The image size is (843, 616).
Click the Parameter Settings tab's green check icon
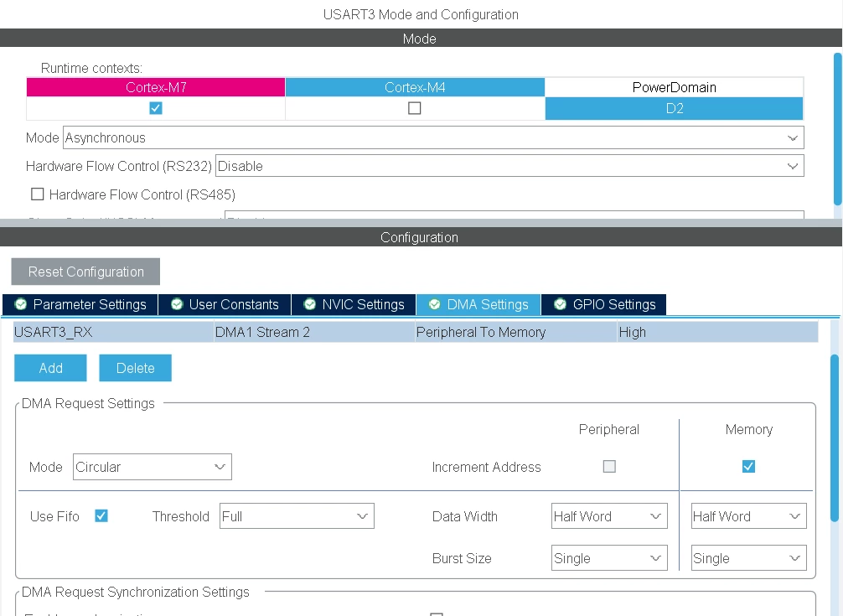[x=21, y=304]
